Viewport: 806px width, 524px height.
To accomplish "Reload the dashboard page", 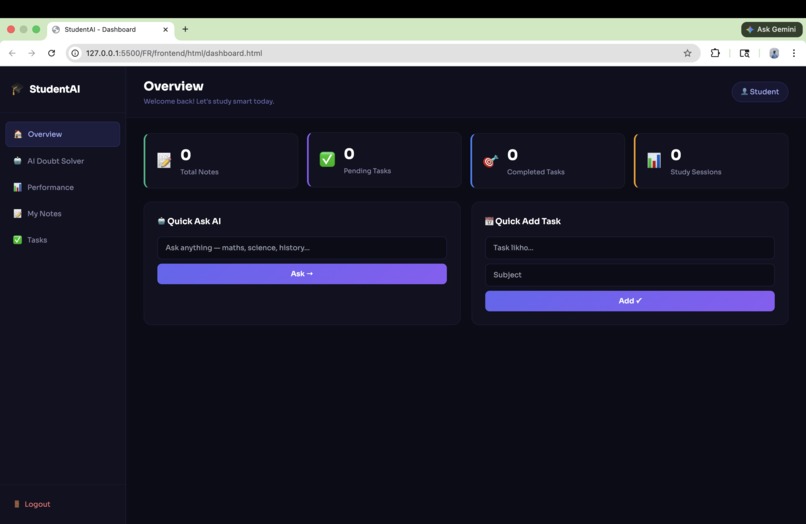I will point(51,53).
